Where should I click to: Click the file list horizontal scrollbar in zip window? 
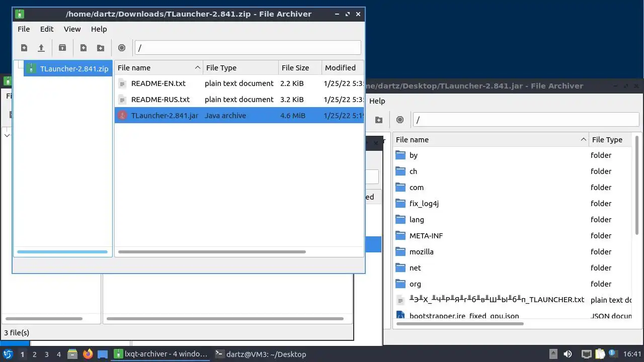click(x=212, y=252)
